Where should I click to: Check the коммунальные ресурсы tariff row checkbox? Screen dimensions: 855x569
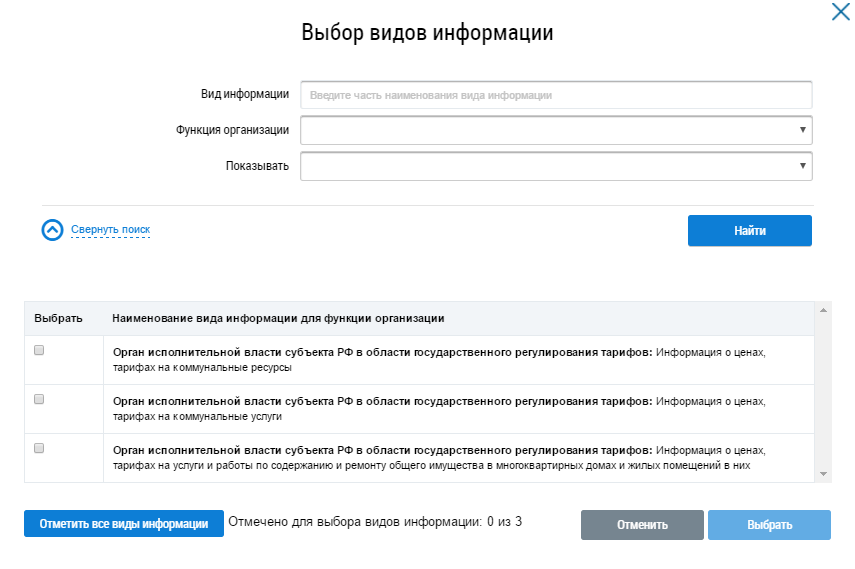point(39,350)
